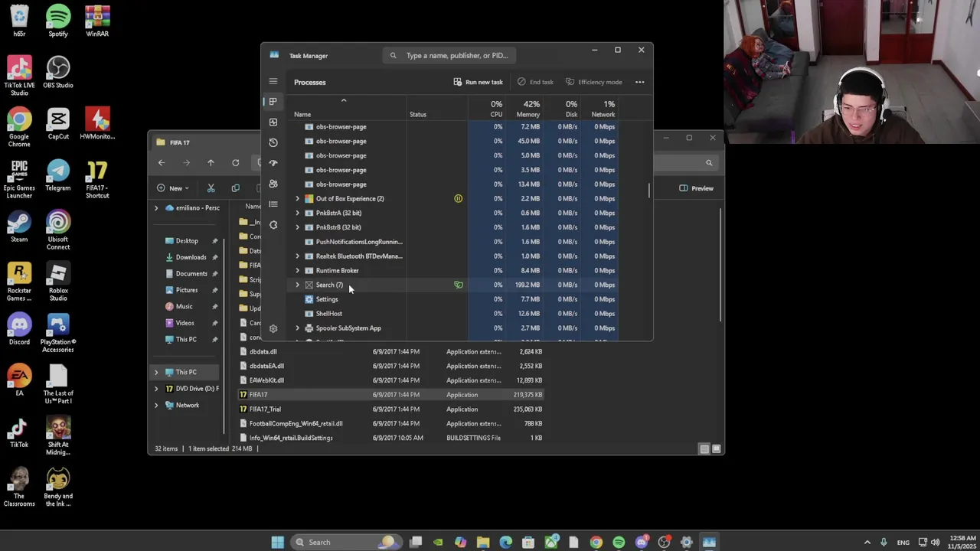Expand DVD Drive (D:) in Explorer tree

(156, 389)
